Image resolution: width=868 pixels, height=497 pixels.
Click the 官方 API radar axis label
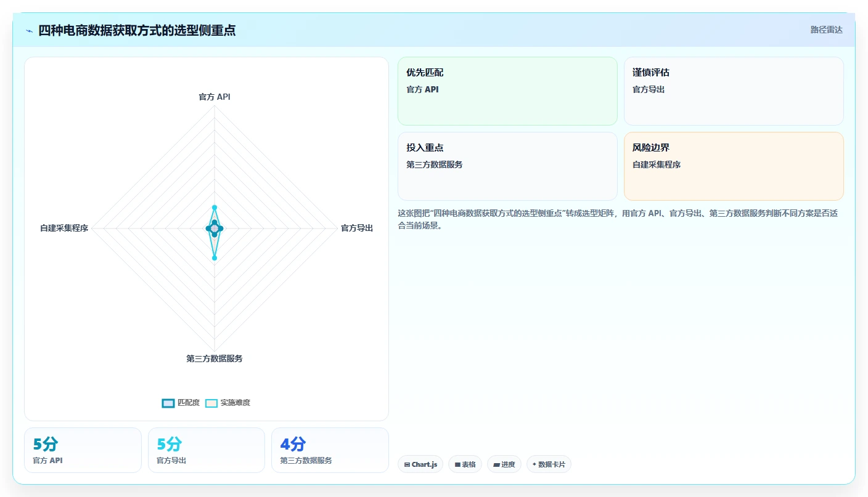pos(215,97)
